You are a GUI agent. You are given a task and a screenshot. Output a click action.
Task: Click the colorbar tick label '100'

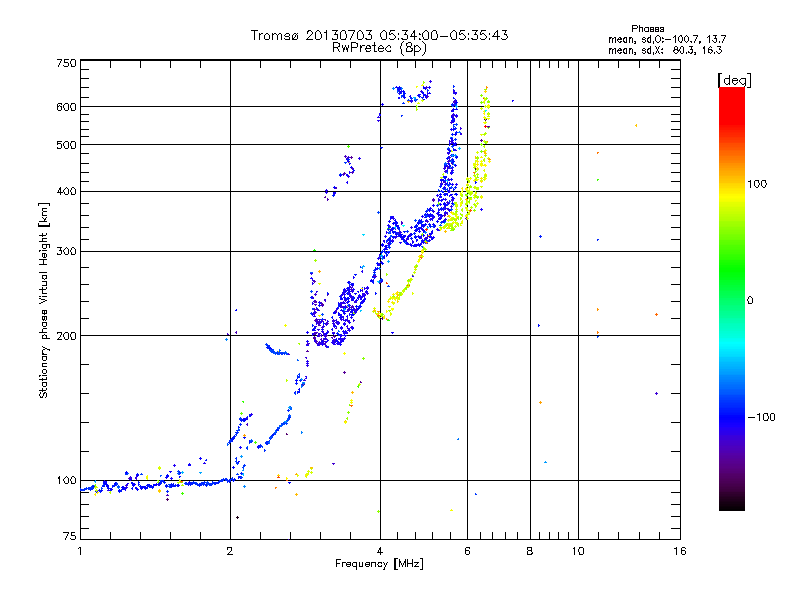tap(757, 184)
